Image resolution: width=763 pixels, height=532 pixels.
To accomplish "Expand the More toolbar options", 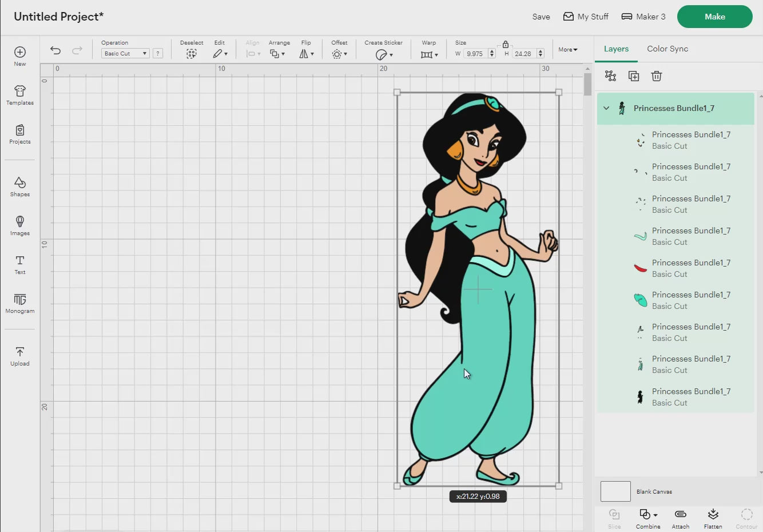I will (568, 50).
